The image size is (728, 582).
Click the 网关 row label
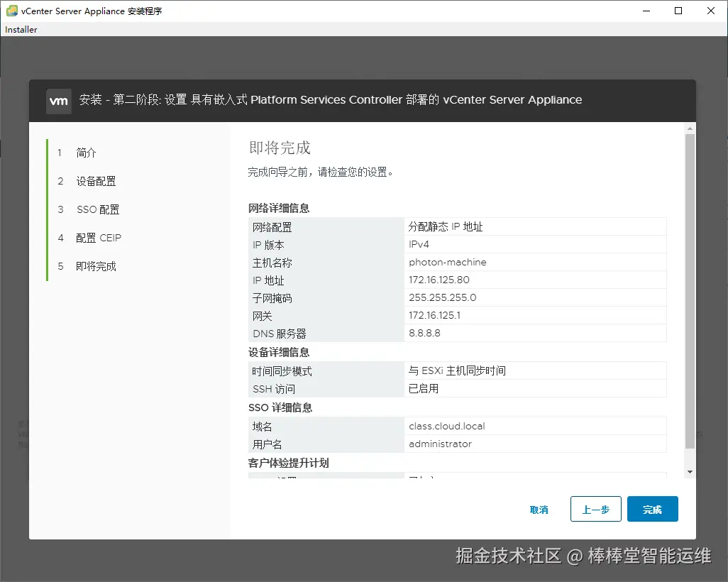click(263, 316)
